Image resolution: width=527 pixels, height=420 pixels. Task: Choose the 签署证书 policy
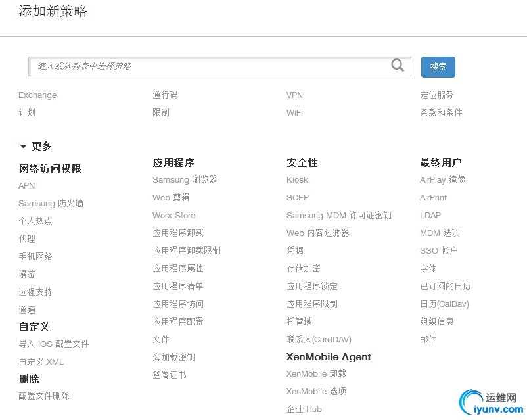click(x=170, y=375)
